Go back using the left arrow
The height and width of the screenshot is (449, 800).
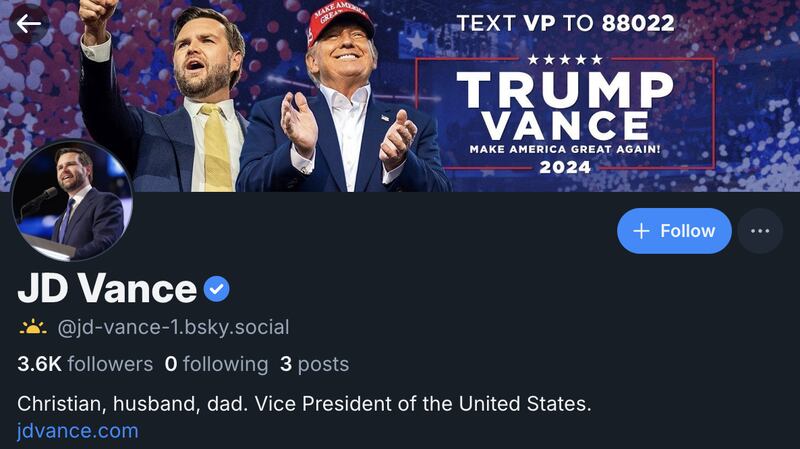(x=29, y=23)
